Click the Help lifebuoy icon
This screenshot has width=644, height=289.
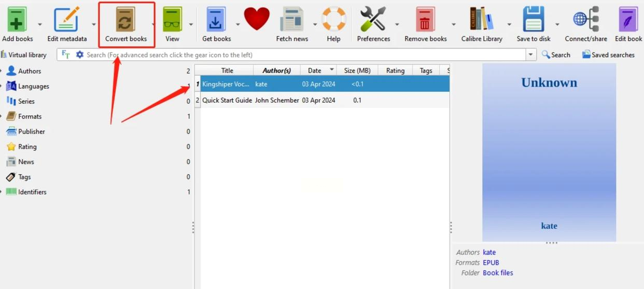[334, 19]
